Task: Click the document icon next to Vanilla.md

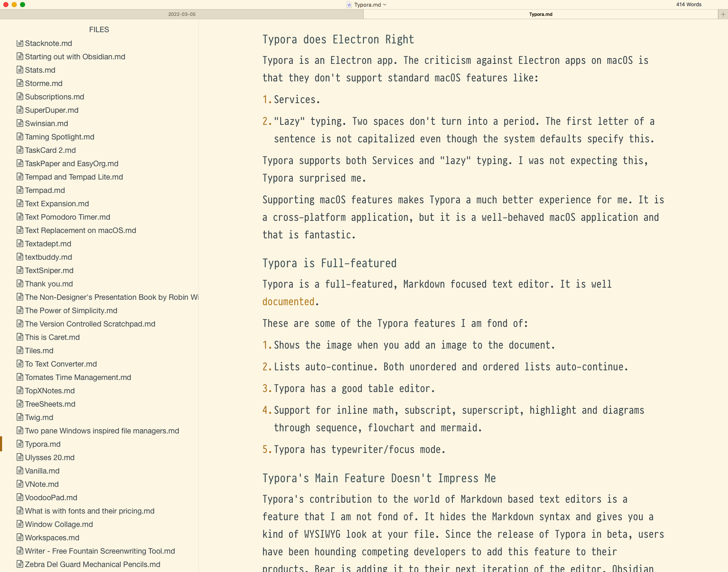Action: pos(20,471)
